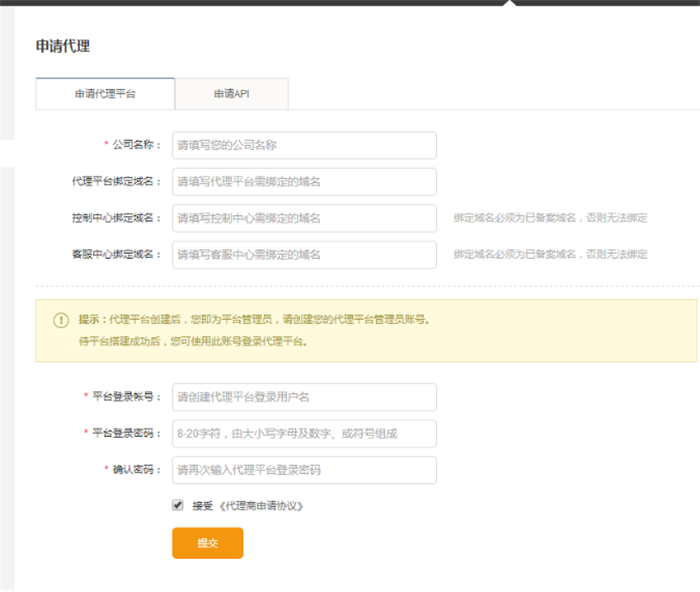Select the 客服中心绑定域名 input field
The height and width of the screenshot is (592, 700).
click(304, 255)
